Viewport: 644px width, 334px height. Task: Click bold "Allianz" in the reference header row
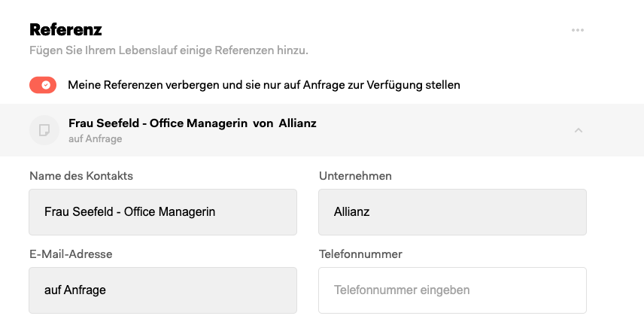tap(297, 123)
